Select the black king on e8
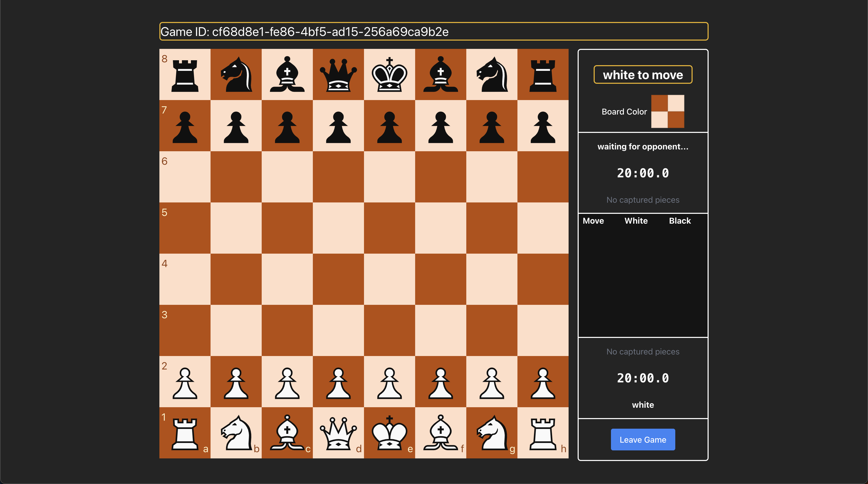Viewport: 868px width, 484px height. click(x=390, y=74)
